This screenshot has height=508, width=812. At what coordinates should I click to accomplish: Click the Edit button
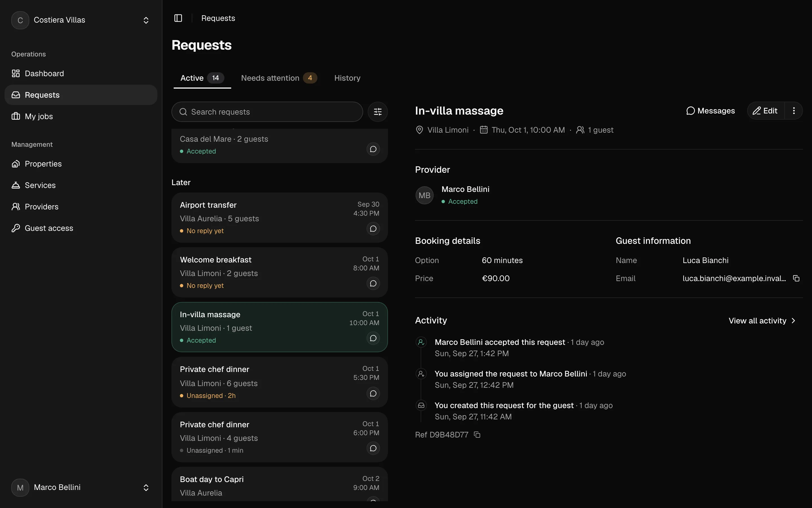(x=766, y=111)
